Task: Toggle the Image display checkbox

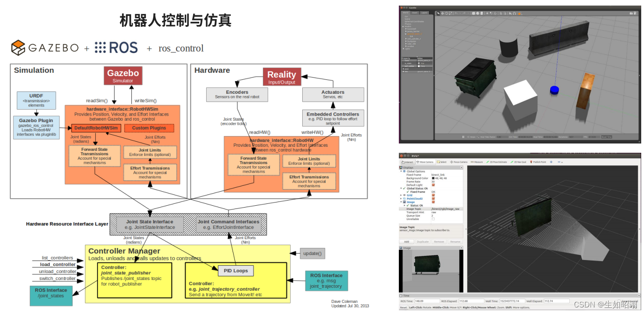Action: (x=433, y=202)
